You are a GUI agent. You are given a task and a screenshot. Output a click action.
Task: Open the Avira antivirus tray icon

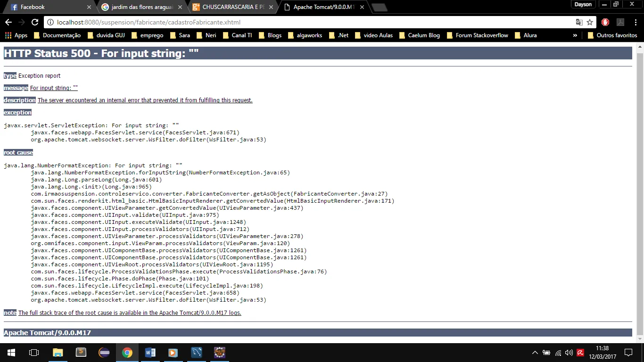pos(580,353)
